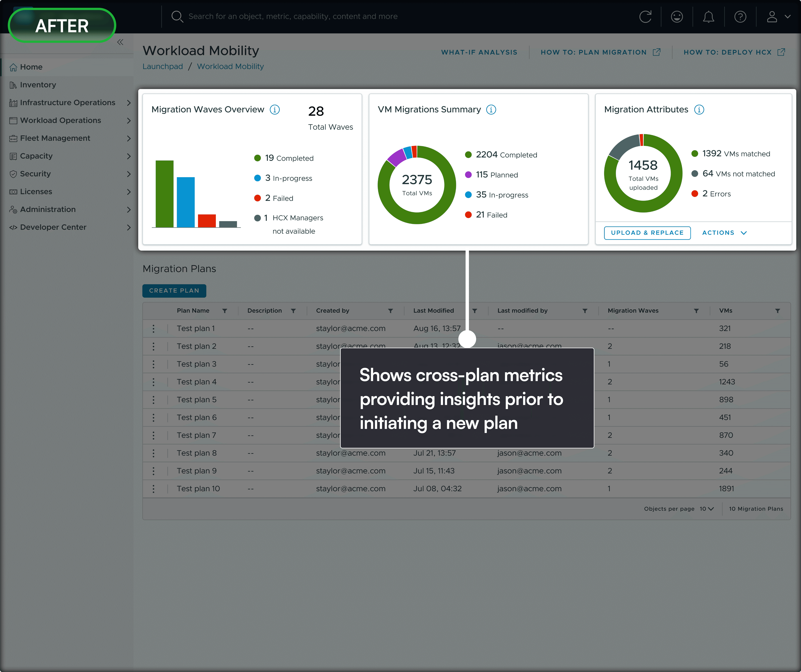Select Inventory in the left navigation
This screenshot has width=801, height=672.
tap(38, 85)
